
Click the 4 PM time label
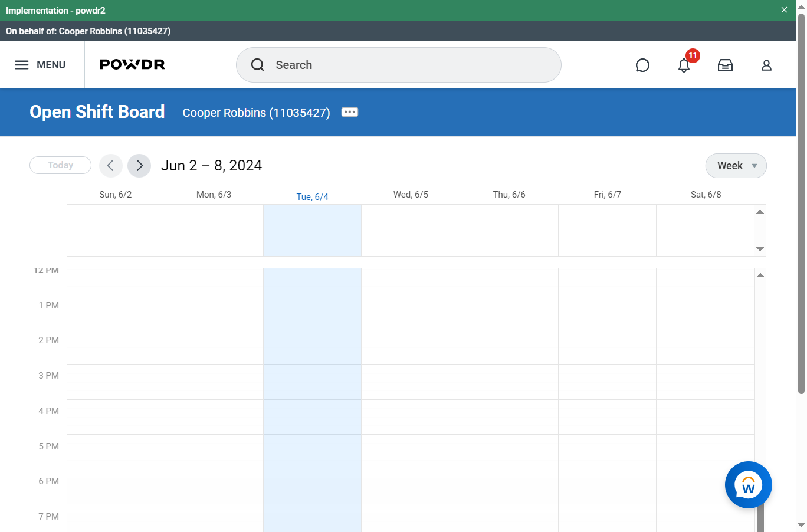[x=49, y=411]
